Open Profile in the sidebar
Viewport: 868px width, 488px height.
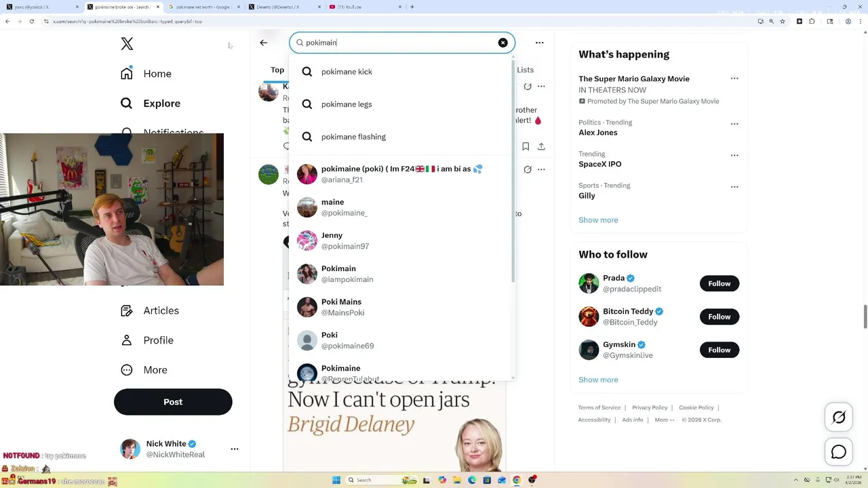[x=147, y=340]
